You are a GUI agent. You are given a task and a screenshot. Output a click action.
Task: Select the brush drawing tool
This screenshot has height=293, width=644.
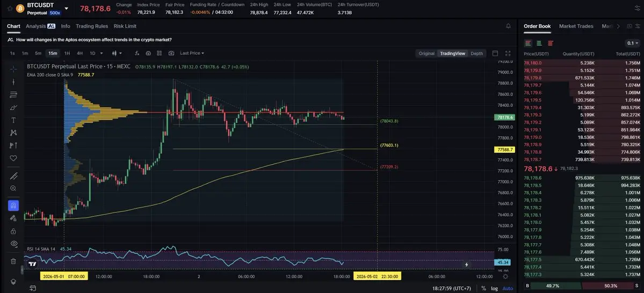(x=13, y=107)
